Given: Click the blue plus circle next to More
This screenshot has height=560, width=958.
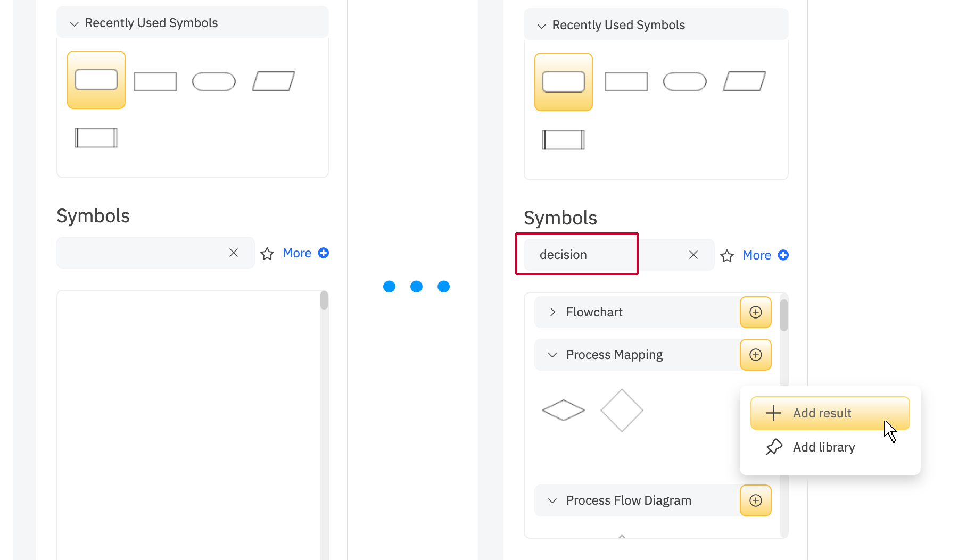Looking at the screenshot, I should (x=324, y=253).
